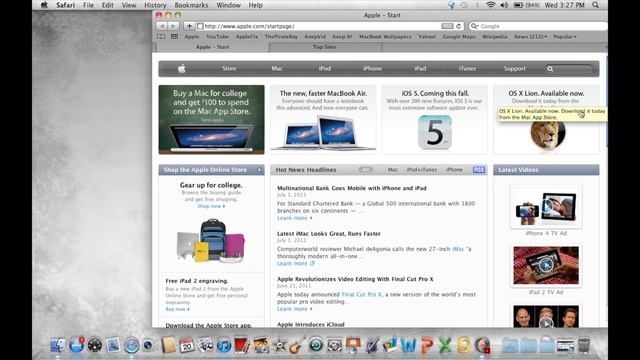
Task: Open Store in Apple site navigation
Action: tap(229, 69)
